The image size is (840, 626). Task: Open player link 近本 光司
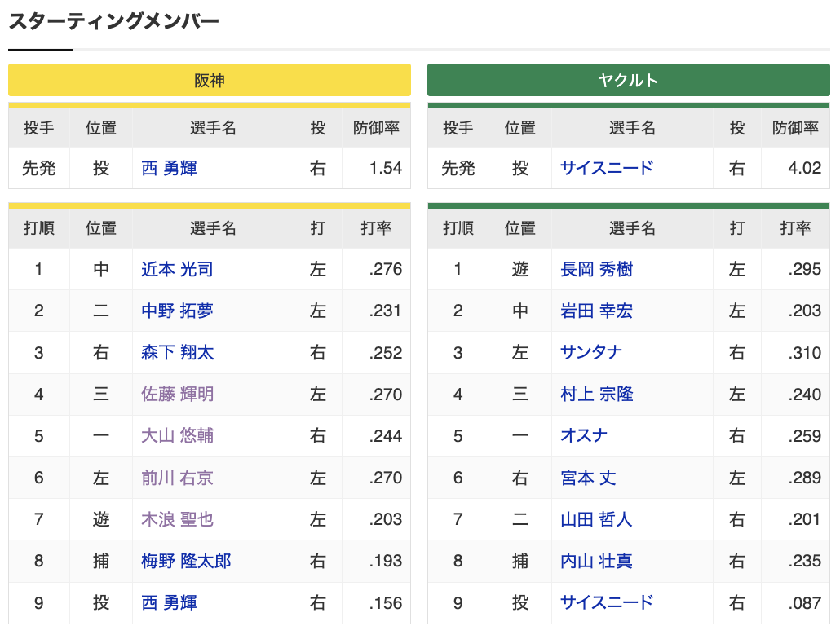177,269
